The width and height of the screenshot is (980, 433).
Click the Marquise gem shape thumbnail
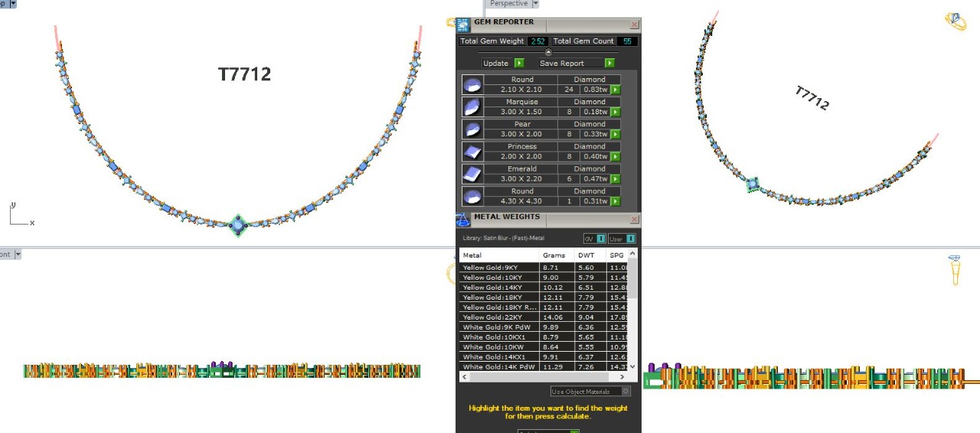point(472,107)
